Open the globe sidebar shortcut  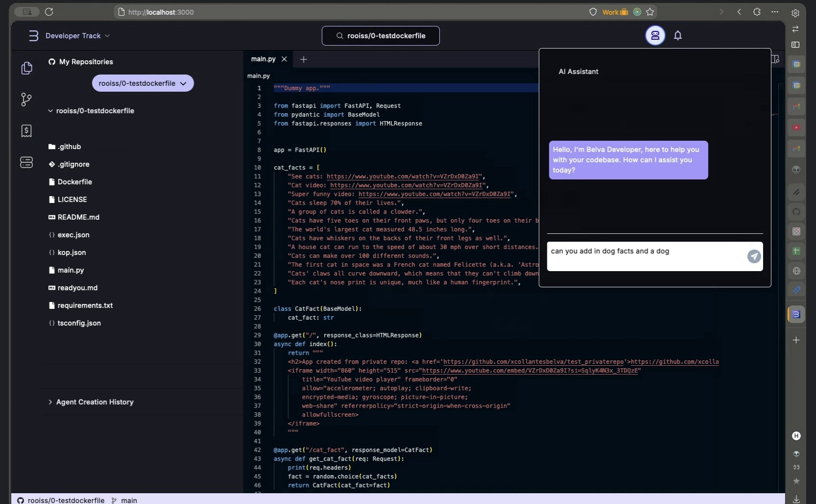(x=796, y=271)
